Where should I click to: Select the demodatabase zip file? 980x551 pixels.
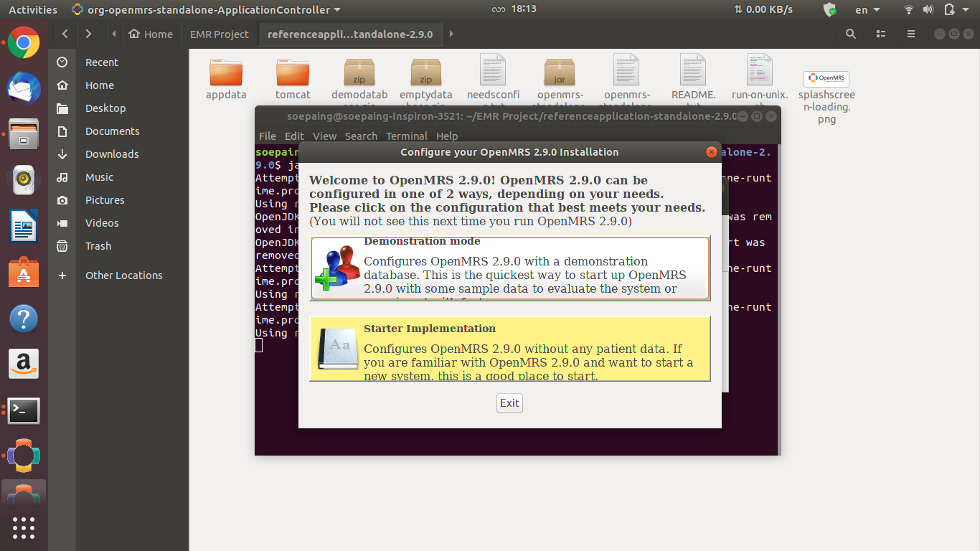[359, 79]
